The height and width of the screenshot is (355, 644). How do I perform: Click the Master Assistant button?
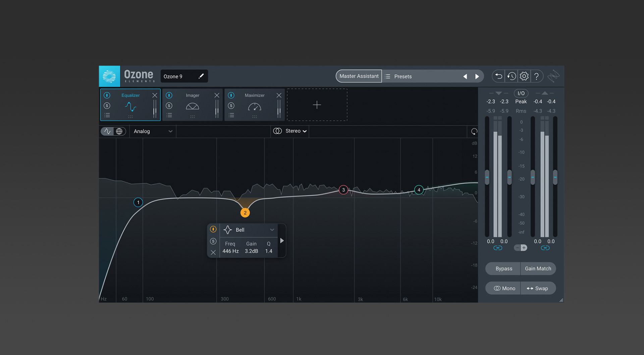[x=359, y=76]
